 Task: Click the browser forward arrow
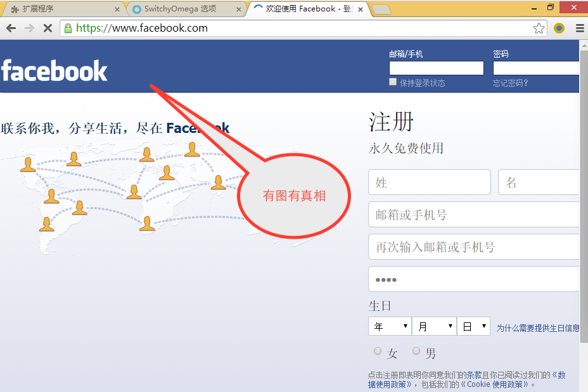[29, 28]
